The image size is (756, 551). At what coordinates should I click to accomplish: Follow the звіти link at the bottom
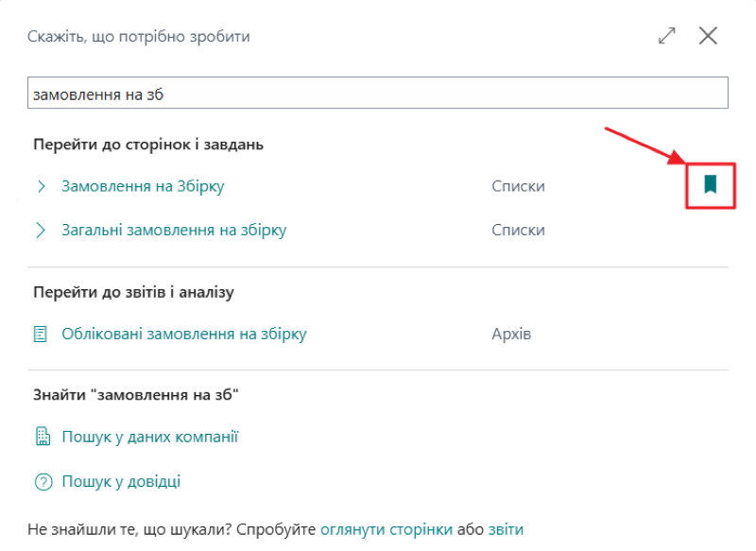506,529
